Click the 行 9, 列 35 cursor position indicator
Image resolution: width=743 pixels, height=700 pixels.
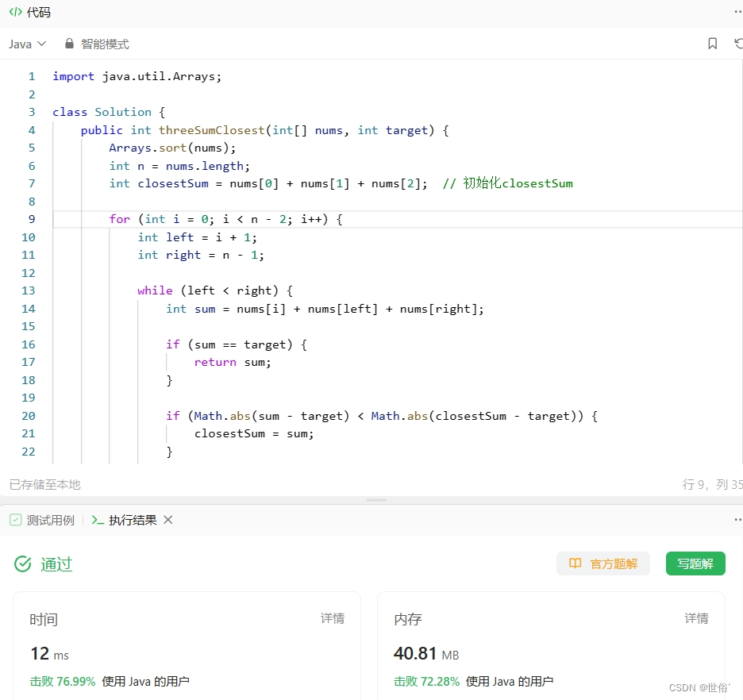click(x=712, y=484)
